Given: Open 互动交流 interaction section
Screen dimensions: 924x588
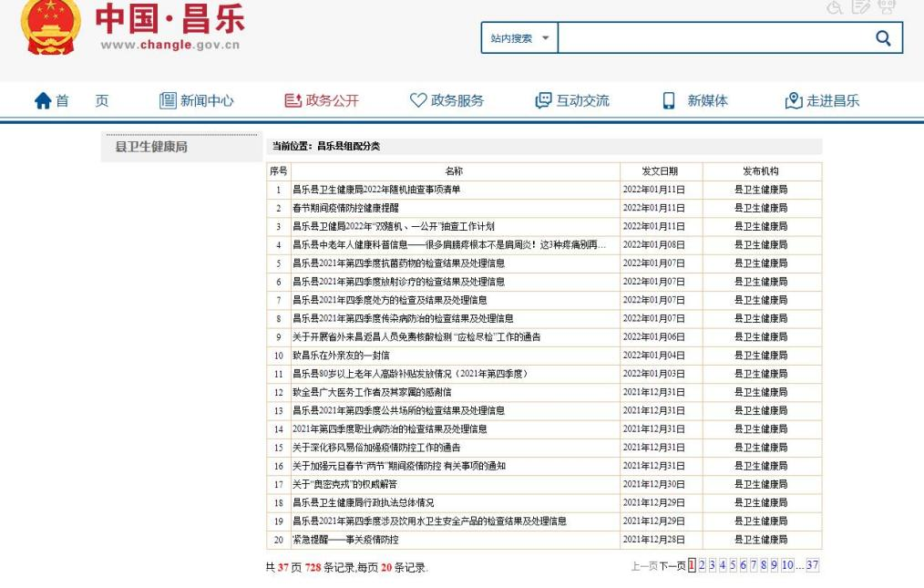Looking at the screenshot, I should tap(571, 101).
